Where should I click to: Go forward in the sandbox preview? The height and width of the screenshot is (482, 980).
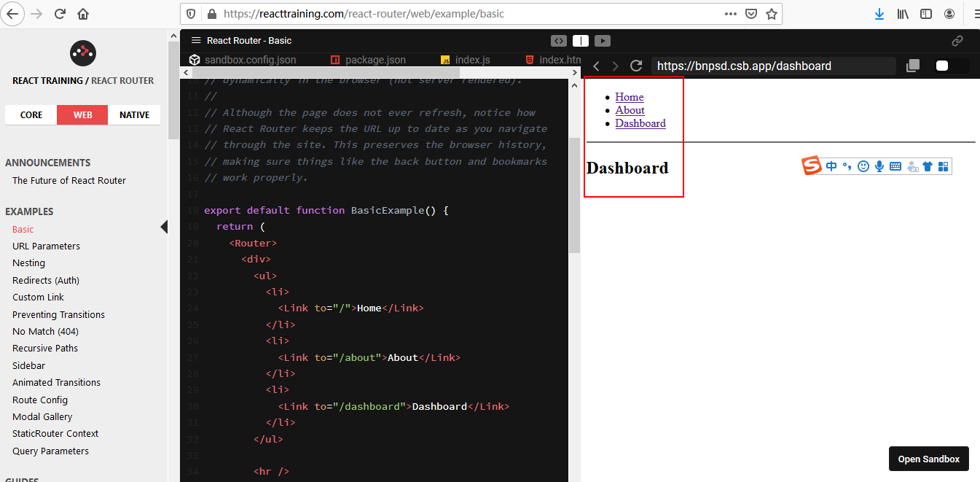pos(616,66)
